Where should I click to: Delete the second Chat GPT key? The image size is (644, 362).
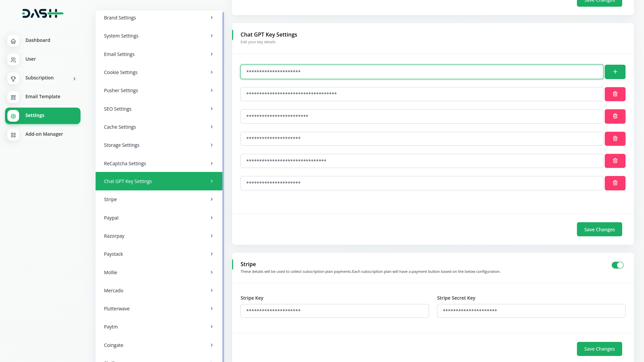(615, 94)
